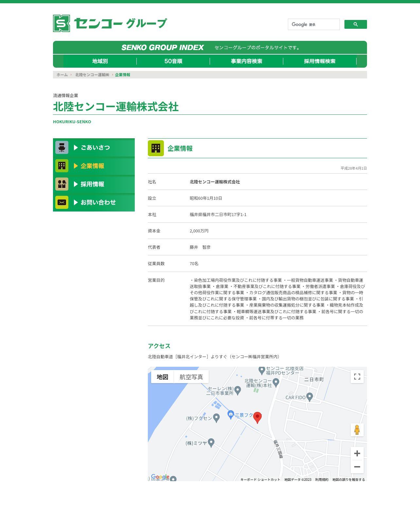420x507 pixels.
Task: Toggle map fullscreen view
Action: pyautogui.click(x=357, y=377)
